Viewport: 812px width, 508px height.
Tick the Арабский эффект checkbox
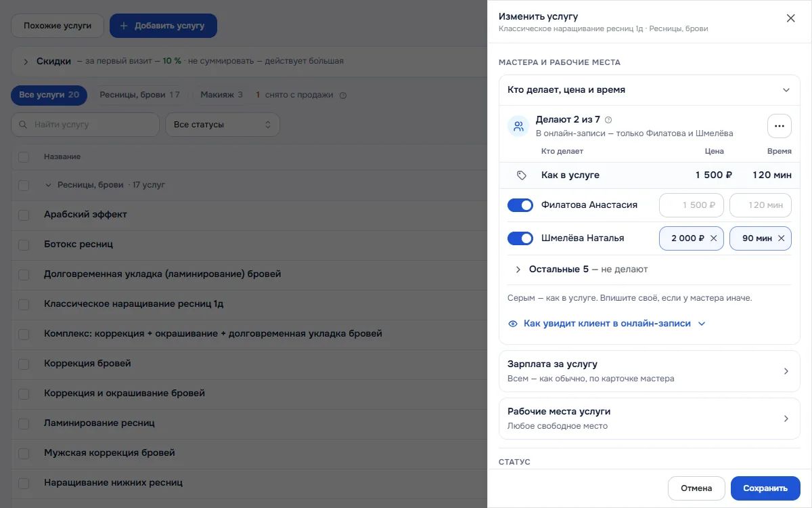pyautogui.click(x=24, y=215)
